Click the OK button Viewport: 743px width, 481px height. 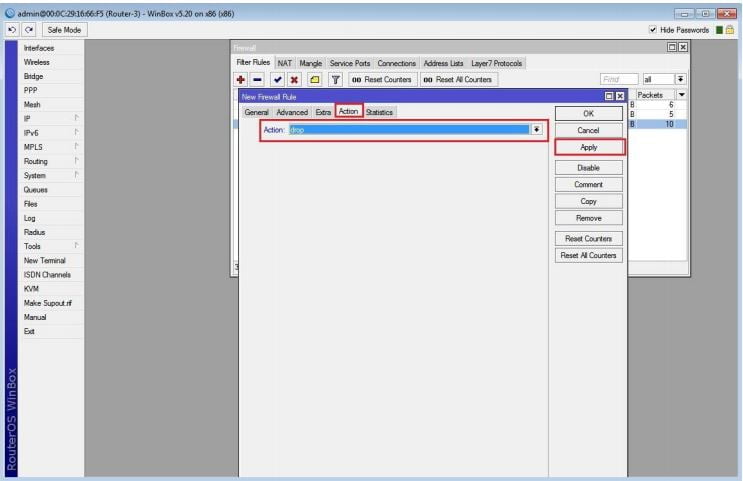(588, 113)
